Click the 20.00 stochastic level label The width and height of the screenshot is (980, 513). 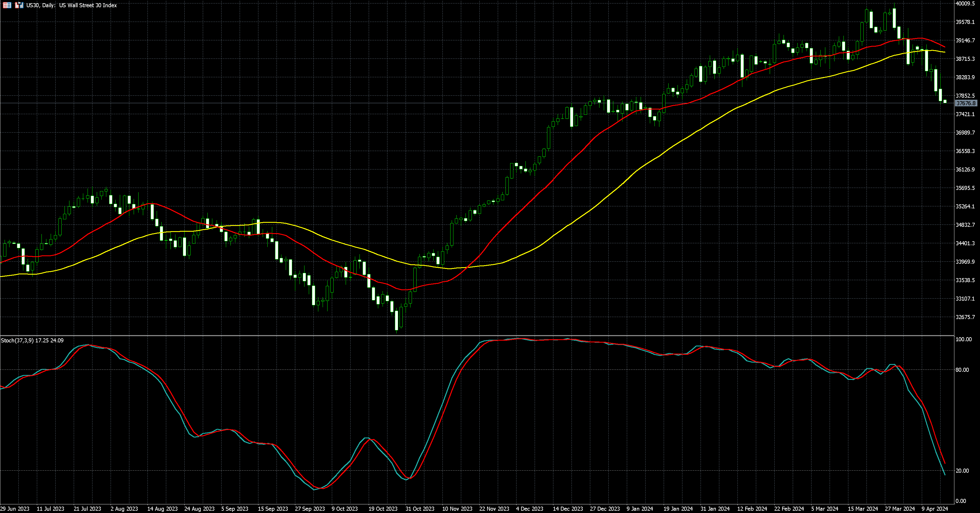[x=962, y=471]
